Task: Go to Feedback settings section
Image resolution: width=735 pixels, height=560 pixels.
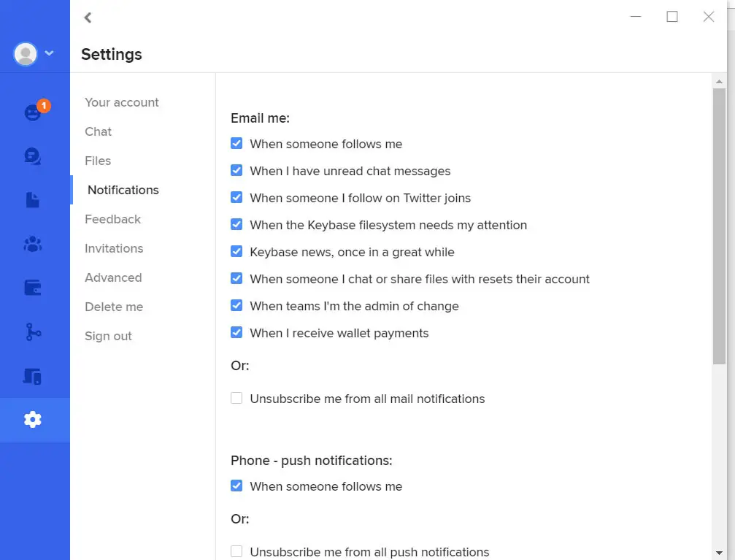Action: point(112,219)
